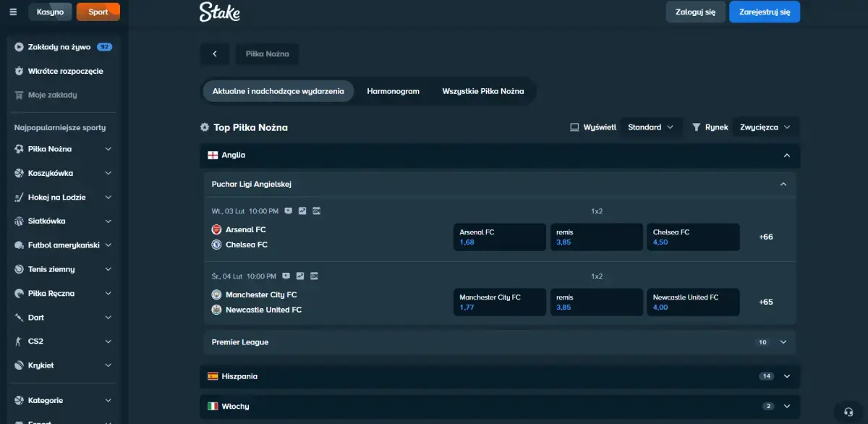Open the Wyświetl Standard dropdown
The image size is (868, 424).
(650, 127)
